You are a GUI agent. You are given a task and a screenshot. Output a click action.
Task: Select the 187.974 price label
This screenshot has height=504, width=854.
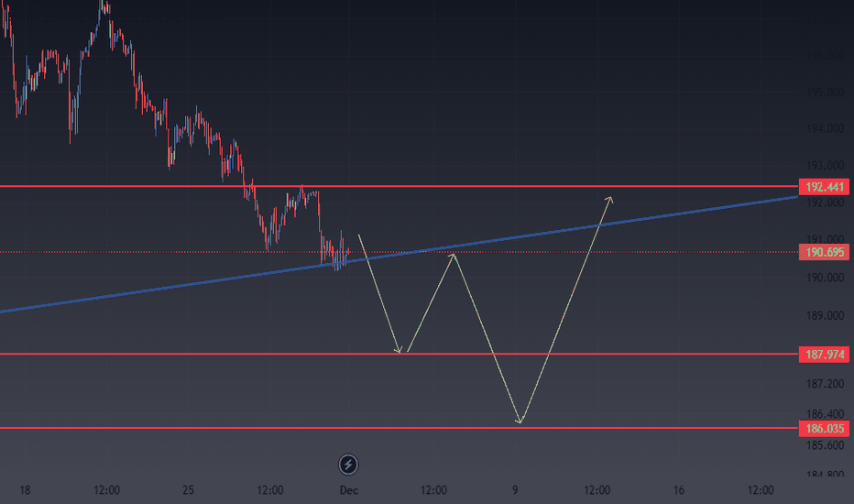tap(824, 355)
